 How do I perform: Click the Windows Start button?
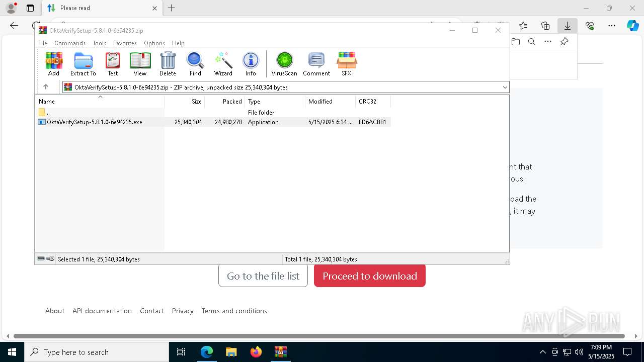[x=12, y=352]
